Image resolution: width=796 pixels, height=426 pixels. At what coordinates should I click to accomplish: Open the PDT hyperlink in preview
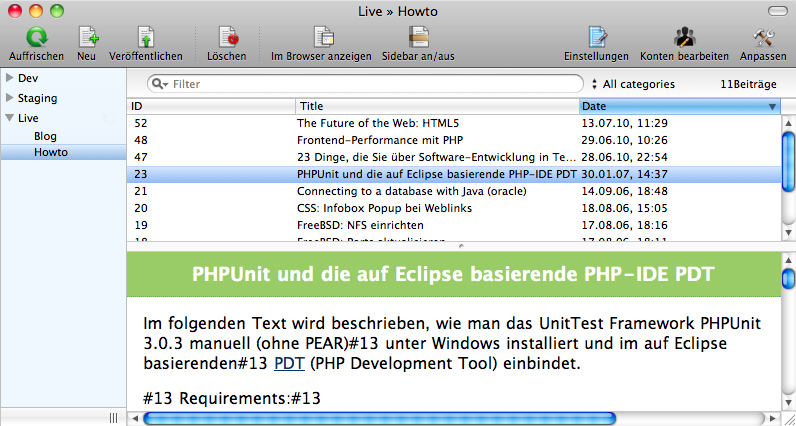pyautogui.click(x=289, y=364)
